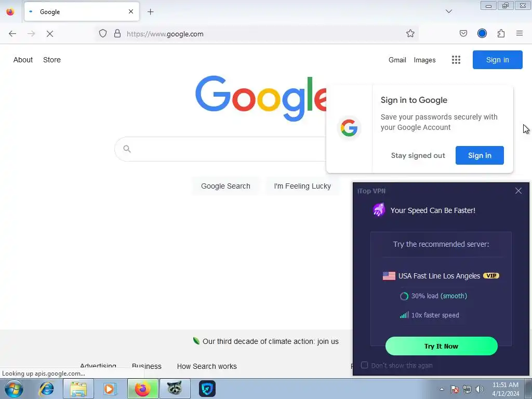Click the VIP badge on server
Image resolution: width=532 pixels, height=399 pixels.
click(491, 275)
